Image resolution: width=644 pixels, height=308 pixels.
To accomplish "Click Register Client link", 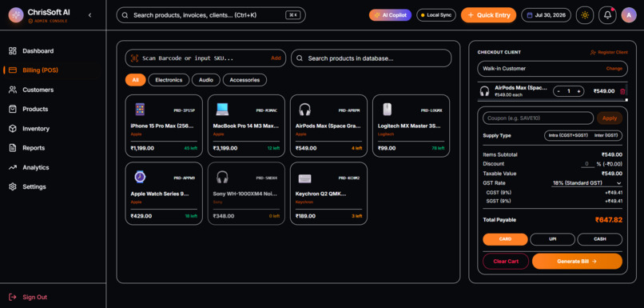I will (x=609, y=52).
